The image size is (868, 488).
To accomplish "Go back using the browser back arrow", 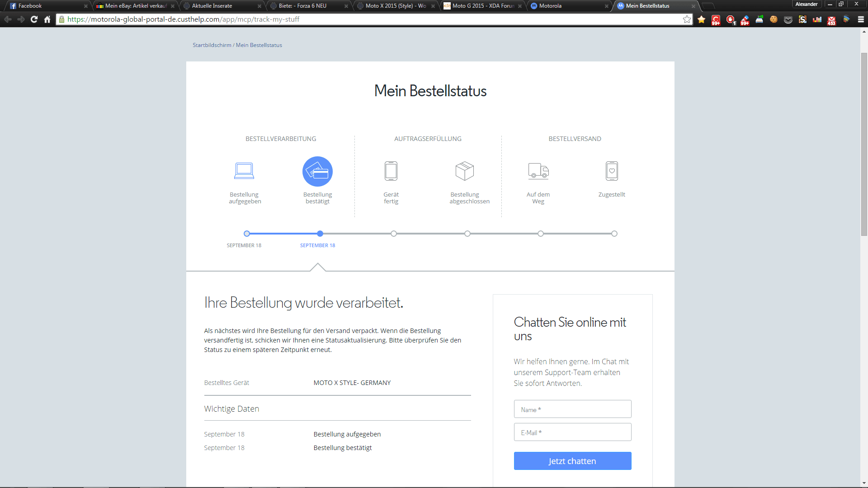I will [x=8, y=19].
